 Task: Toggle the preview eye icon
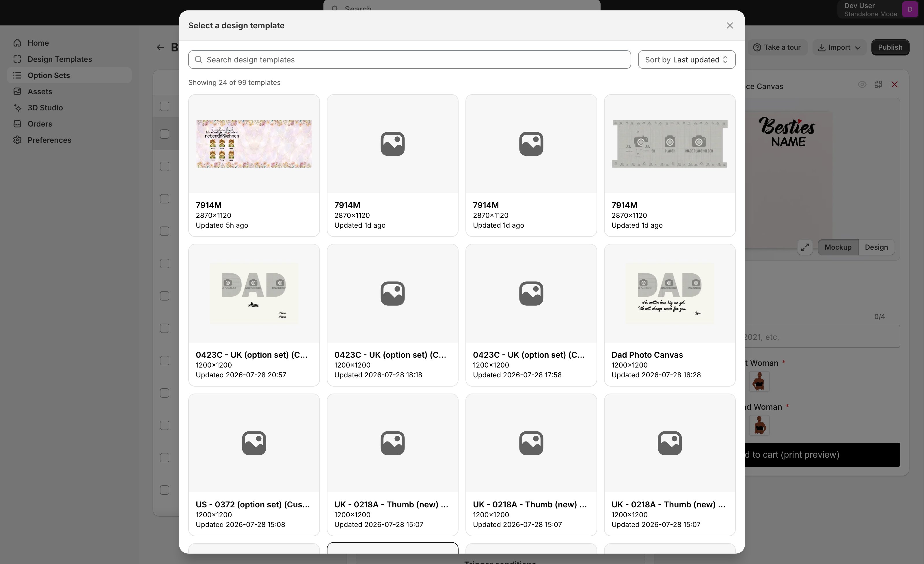[862, 84]
